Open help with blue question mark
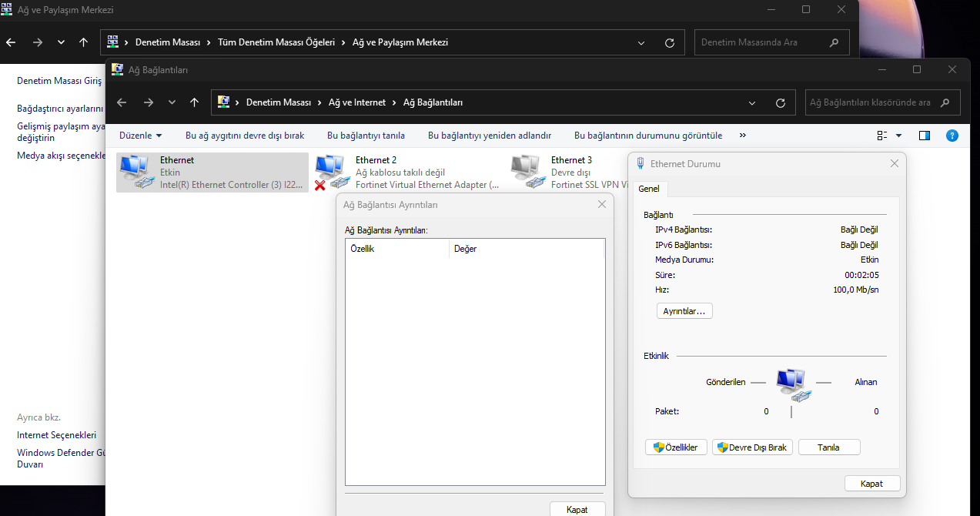 952,136
